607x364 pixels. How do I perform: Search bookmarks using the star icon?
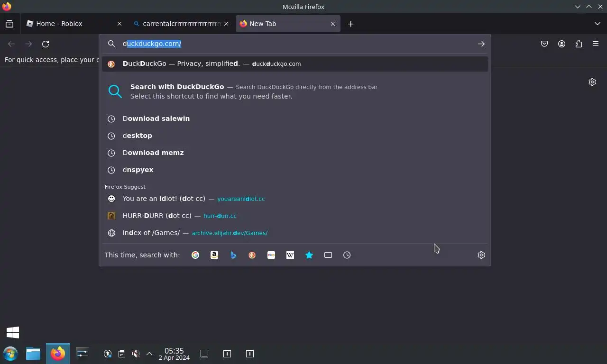tap(309, 255)
